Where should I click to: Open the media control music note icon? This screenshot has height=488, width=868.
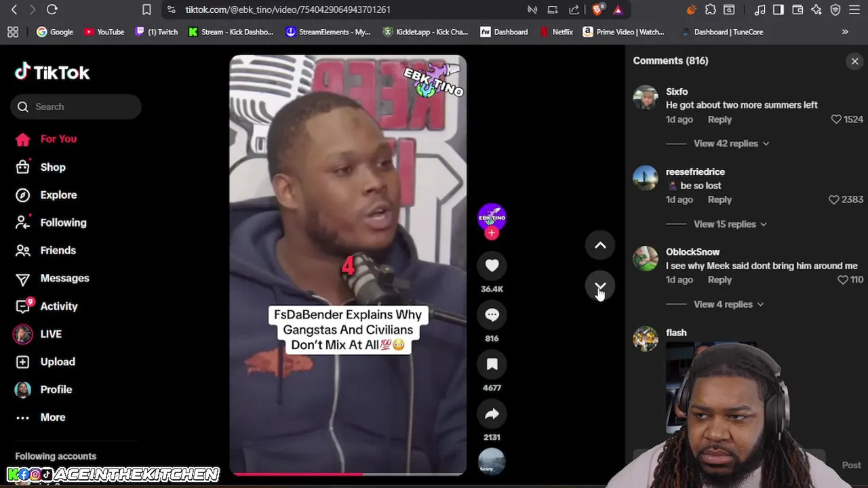pos(759,9)
